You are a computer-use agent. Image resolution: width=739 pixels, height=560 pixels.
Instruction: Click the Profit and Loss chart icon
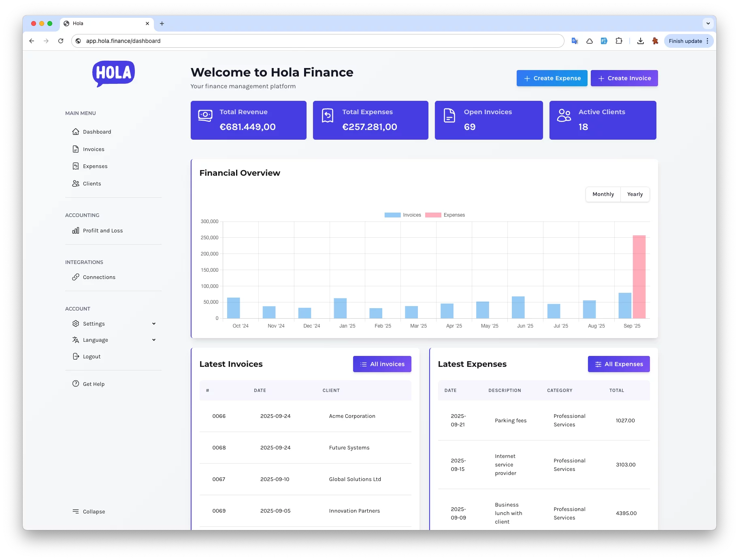point(76,230)
